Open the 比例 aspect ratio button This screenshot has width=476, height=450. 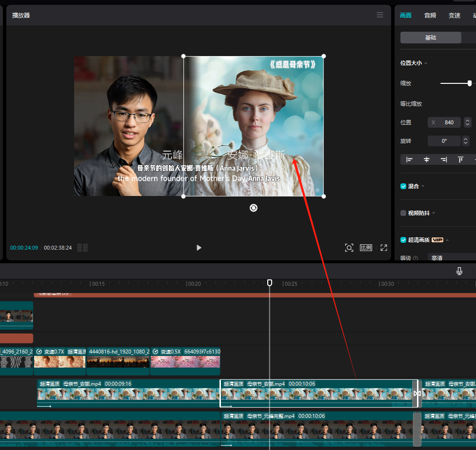pos(366,248)
